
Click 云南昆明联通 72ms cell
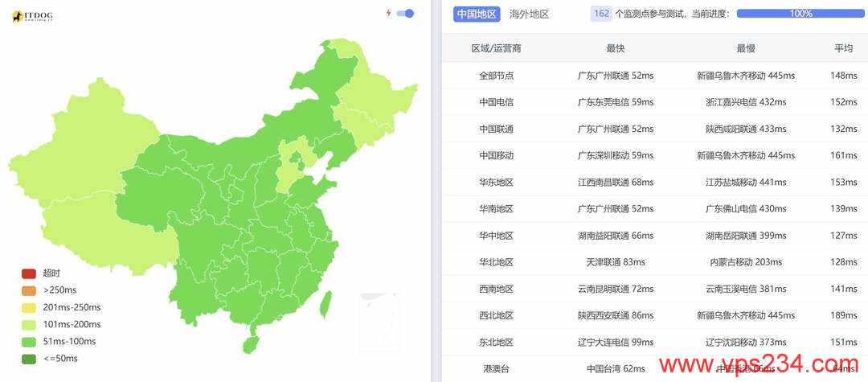pyautogui.click(x=615, y=289)
